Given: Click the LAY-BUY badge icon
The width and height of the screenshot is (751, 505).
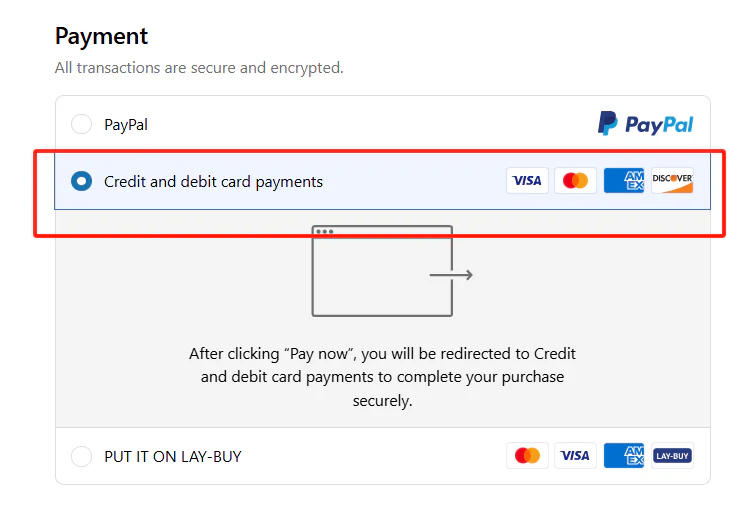Looking at the screenshot, I should (672, 456).
